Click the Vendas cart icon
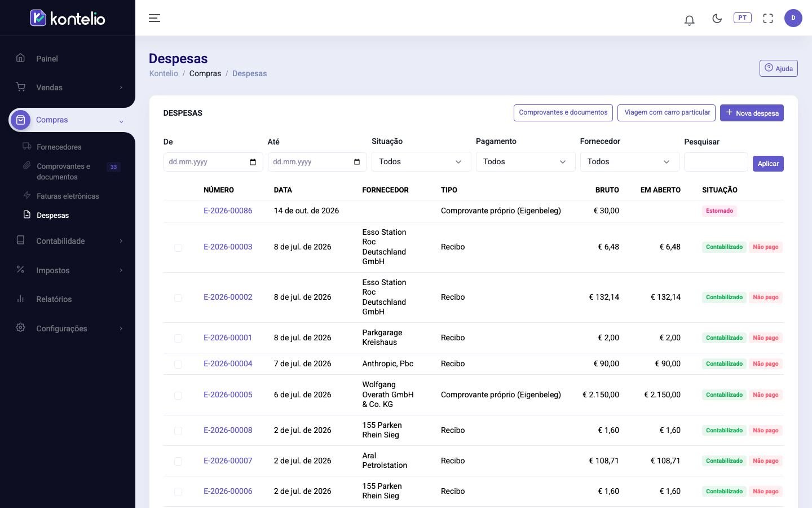Image resolution: width=812 pixels, height=508 pixels. (20, 87)
